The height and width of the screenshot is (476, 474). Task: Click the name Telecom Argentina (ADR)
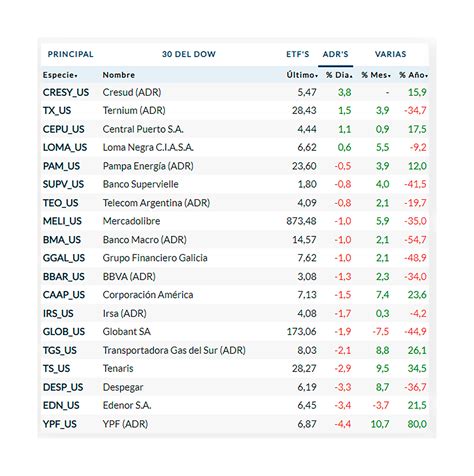pyautogui.click(x=156, y=203)
